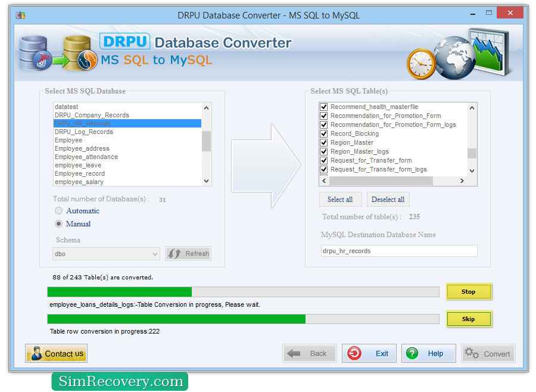Select DRPU_Company_Records database
The image size is (536, 392).
coord(127,115)
